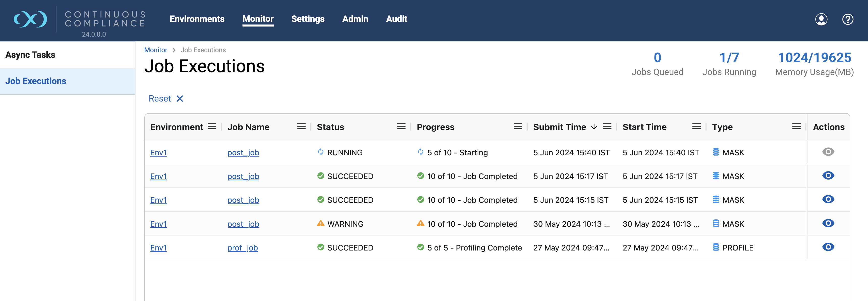View details of the WARNING job via eye icon
This screenshot has width=868, height=301.
(x=828, y=223)
